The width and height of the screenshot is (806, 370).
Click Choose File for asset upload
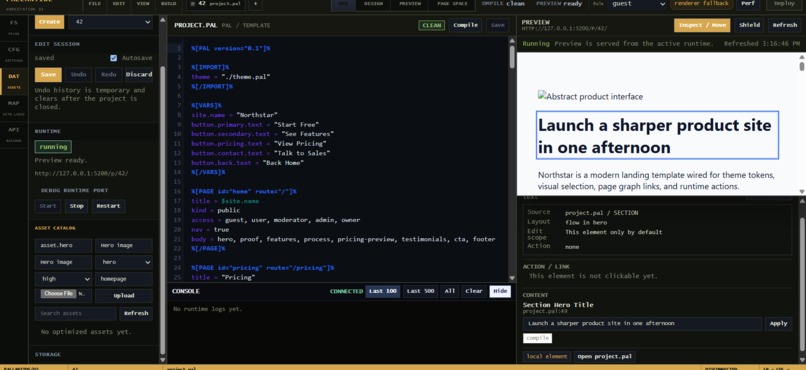[x=58, y=293]
